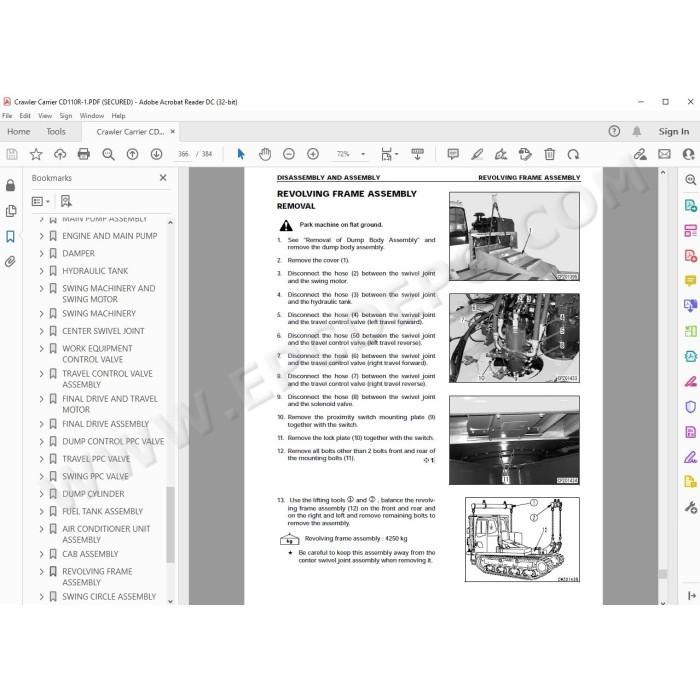Jump to DUMP CONTROL PPC VALVE bookmark

coord(113,442)
